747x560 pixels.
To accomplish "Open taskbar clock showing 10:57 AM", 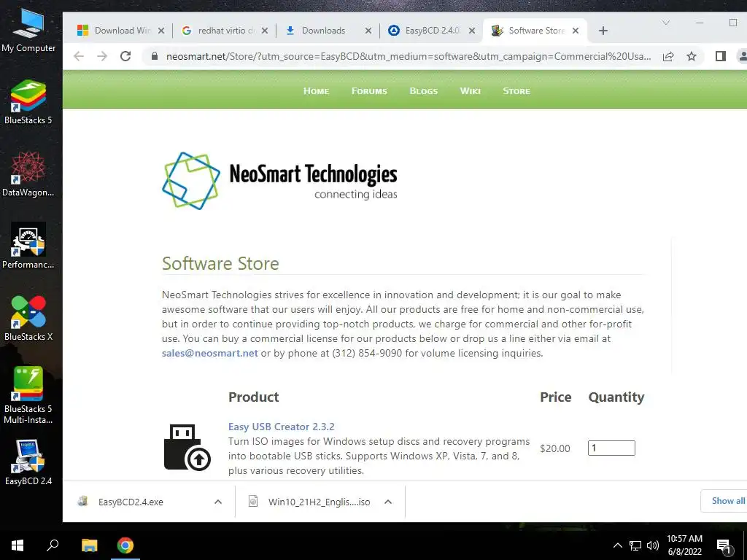I will (684, 545).
